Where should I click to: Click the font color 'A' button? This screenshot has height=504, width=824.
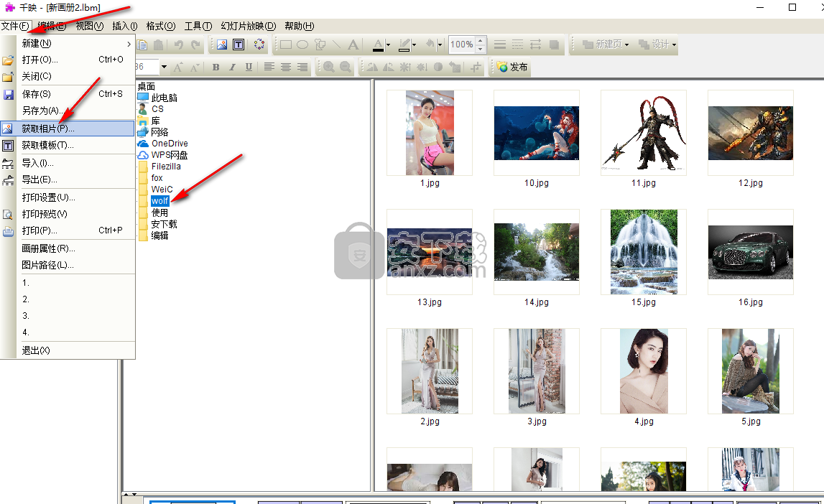tap(379, 45)
